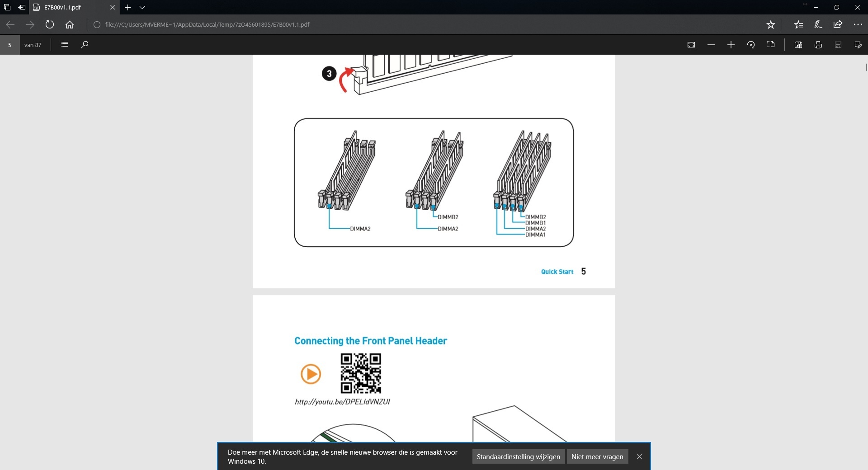Refresh the current page
The height and width of the screenshot is (470, 868).
[x=50, y=24]
